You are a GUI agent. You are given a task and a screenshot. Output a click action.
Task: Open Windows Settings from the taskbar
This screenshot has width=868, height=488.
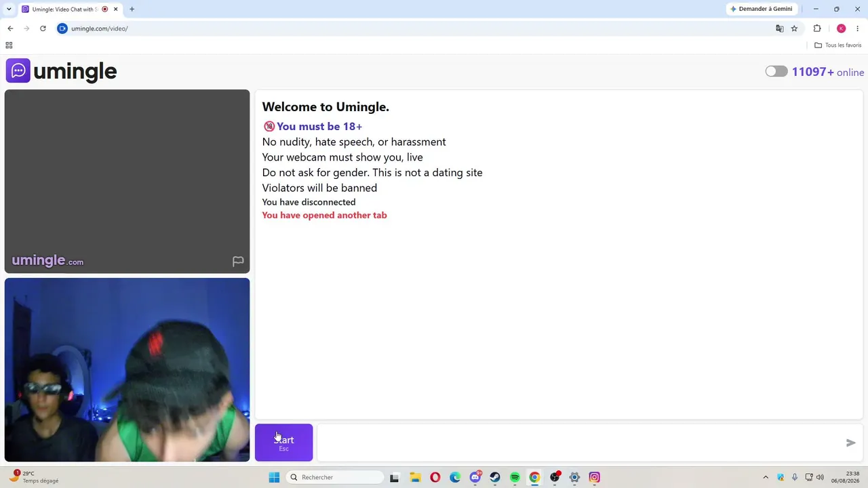574,477
